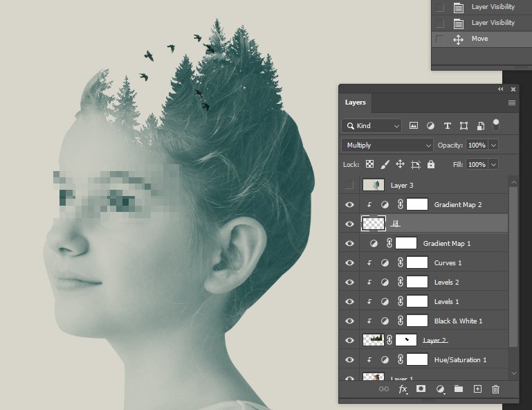The image size is (532, 410).
Task: Create a new group folder
Action: point(459,389)
